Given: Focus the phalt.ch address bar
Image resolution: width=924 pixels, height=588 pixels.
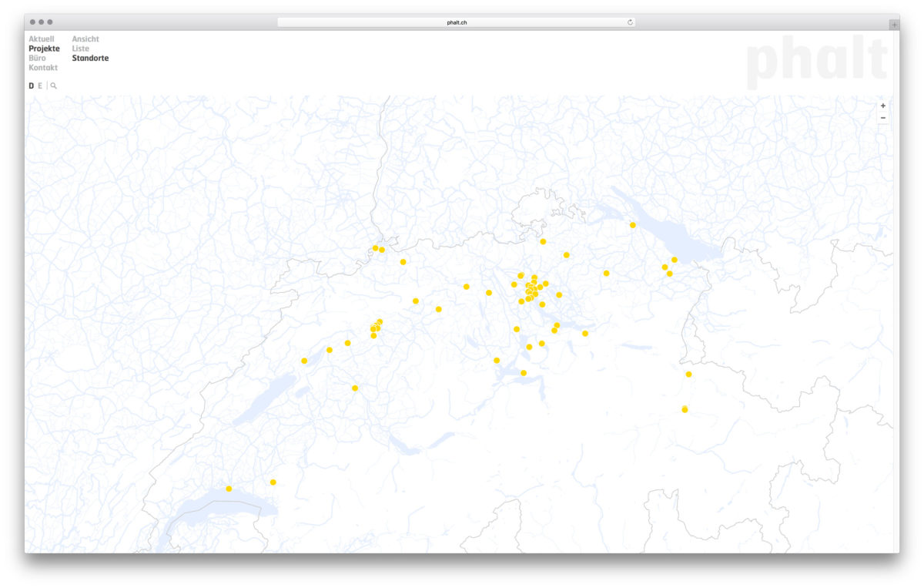Looking at the screenshot, I should coord(457,22).
